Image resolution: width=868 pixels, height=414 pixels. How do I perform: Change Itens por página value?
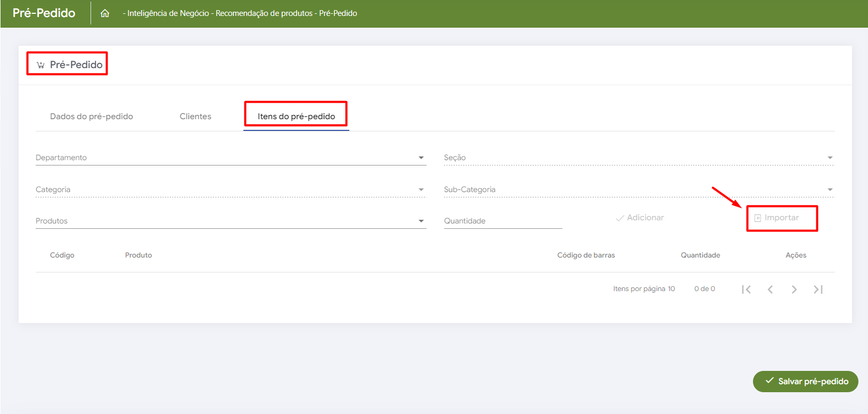pyautogui.click(x=671, y=289)
